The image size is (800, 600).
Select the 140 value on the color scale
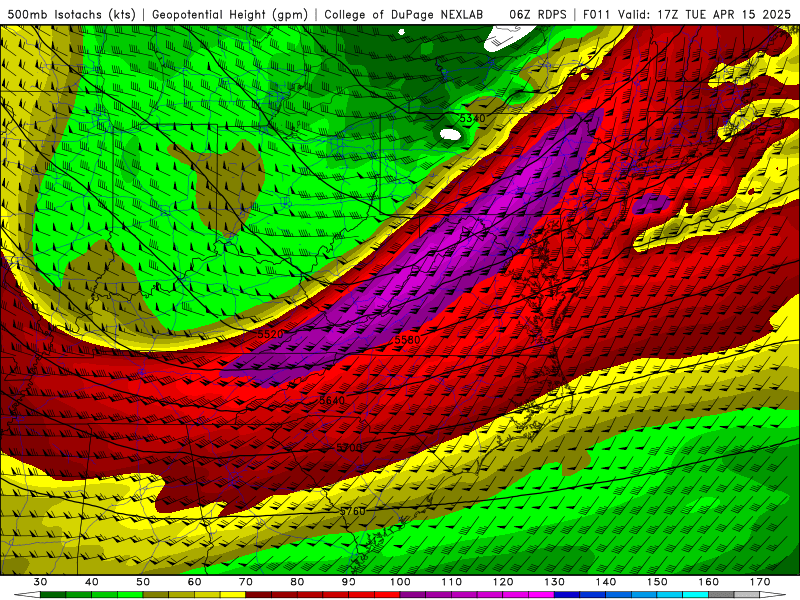(606, 582)
